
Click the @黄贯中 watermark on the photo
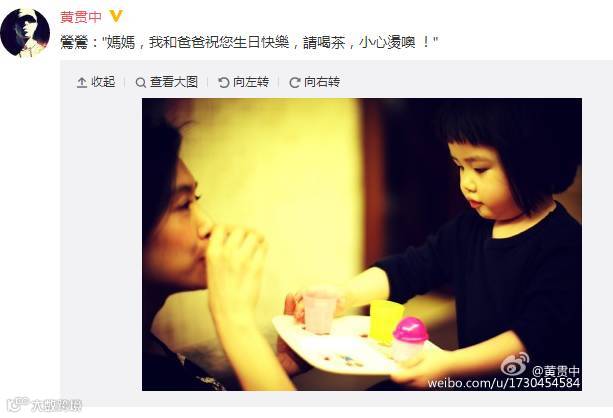coord(556,371)
